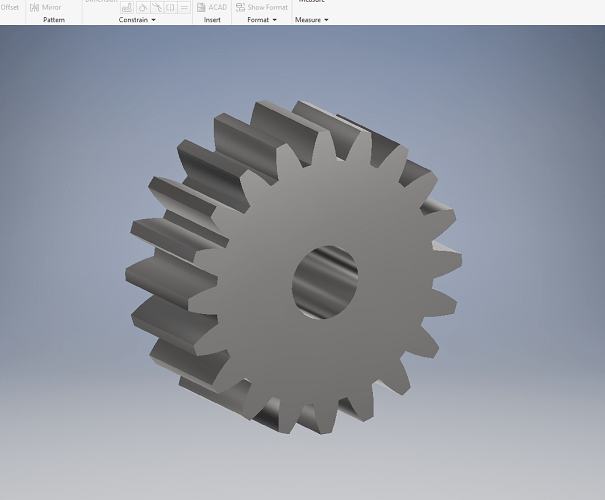605x500 pixels.
Task: Expand the Format panel dropdown
Action: [x=275, y=20]
